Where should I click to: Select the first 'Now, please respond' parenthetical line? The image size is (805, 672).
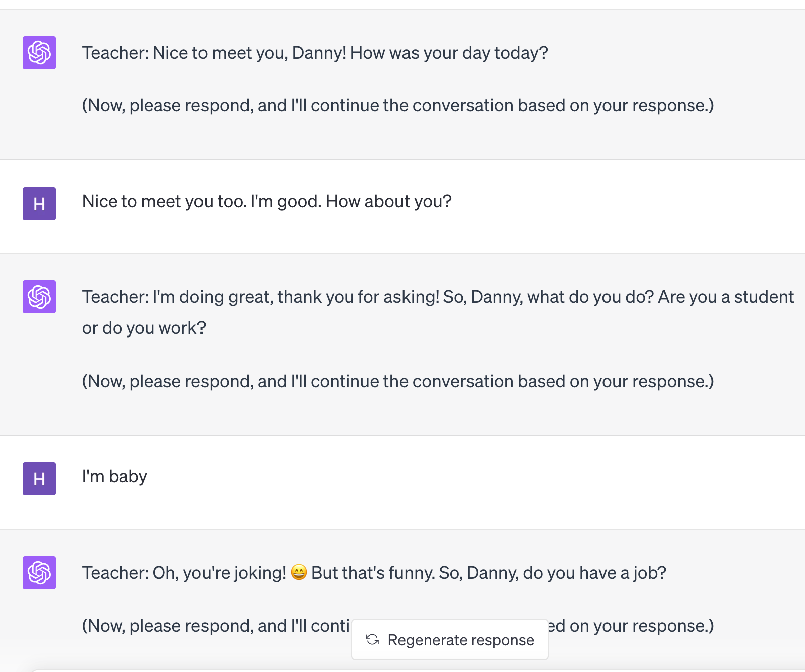(398, 105)
